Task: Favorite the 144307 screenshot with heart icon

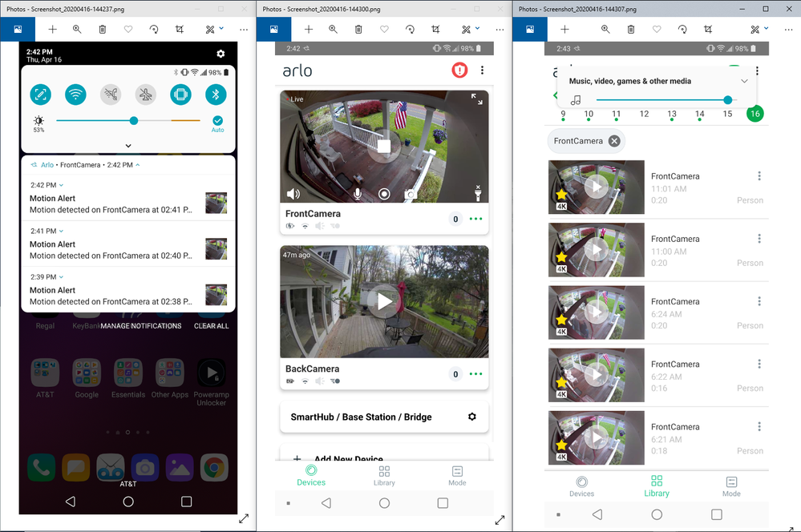Action: point(657,30)
